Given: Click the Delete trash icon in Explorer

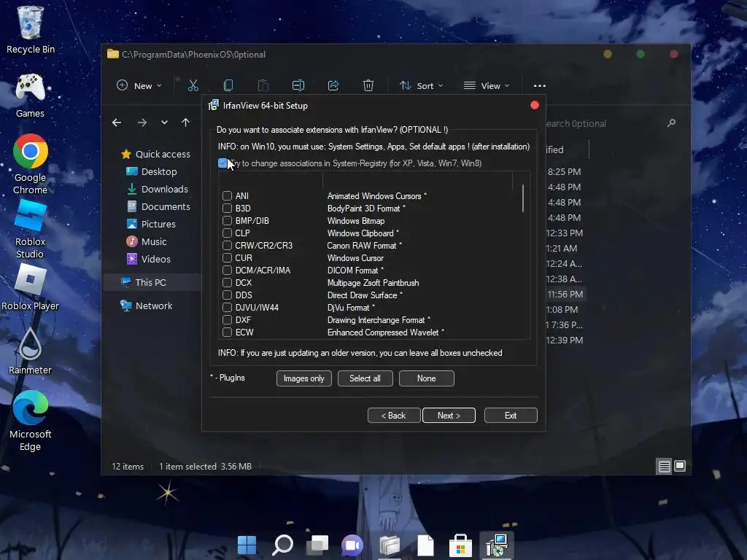Looking at the screenshot, I should point(368,86).
